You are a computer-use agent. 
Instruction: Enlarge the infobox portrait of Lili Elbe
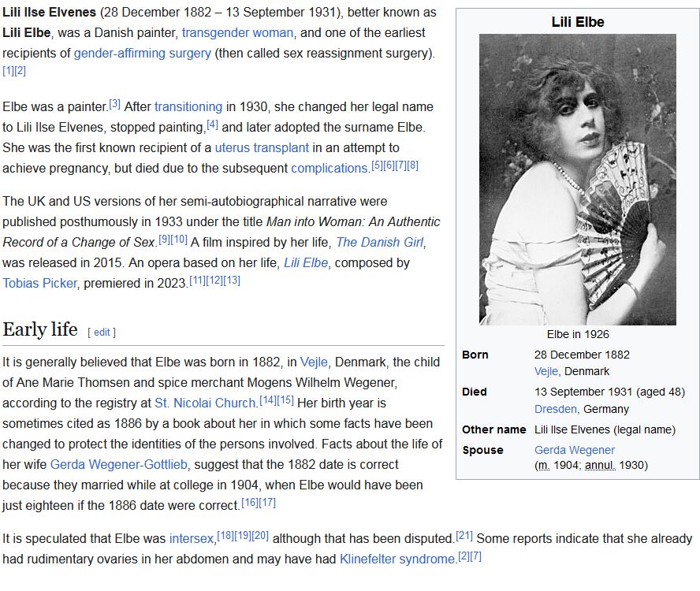(x=578, y=180)
